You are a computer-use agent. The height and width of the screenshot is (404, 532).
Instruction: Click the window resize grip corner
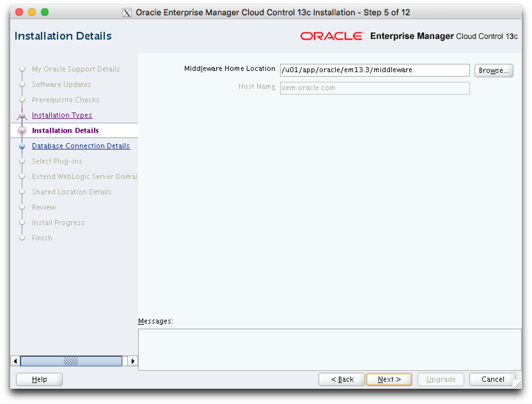(517, 384)
